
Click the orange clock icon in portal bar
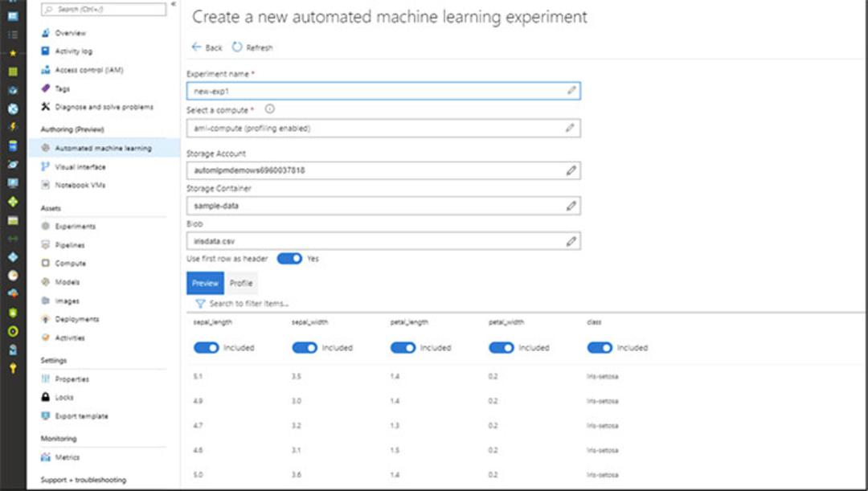[13, 276]
